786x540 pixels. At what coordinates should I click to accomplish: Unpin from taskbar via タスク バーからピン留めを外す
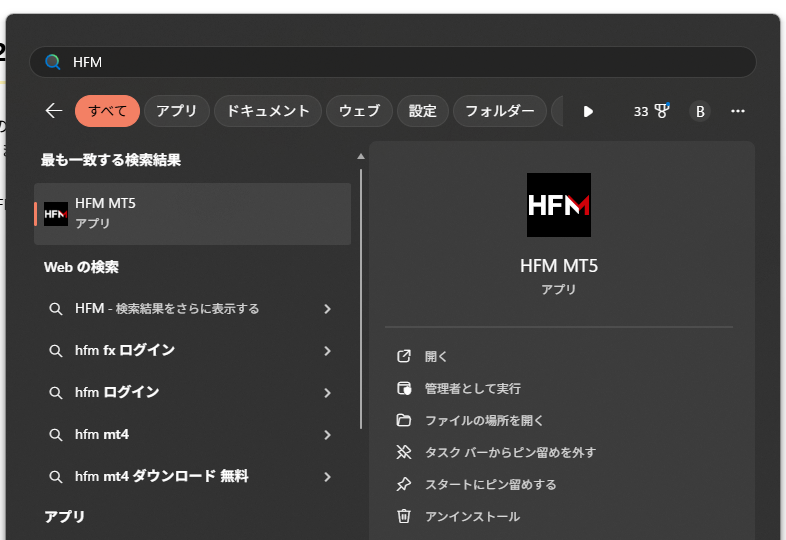510,452
